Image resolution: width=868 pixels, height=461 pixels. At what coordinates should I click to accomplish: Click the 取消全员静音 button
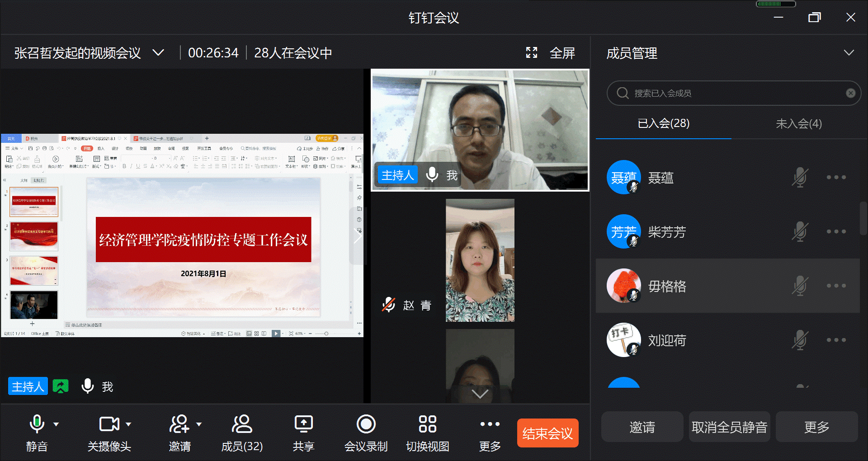click(729, 427)
